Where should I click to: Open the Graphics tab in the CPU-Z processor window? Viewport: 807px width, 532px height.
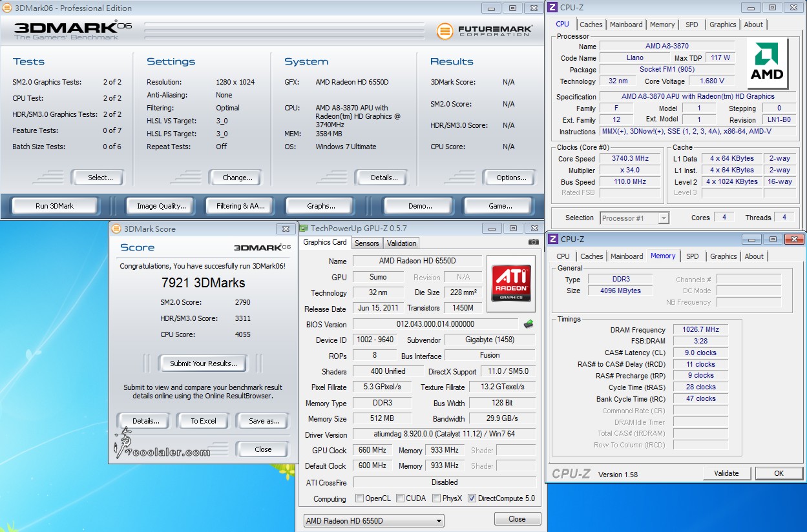722,25
